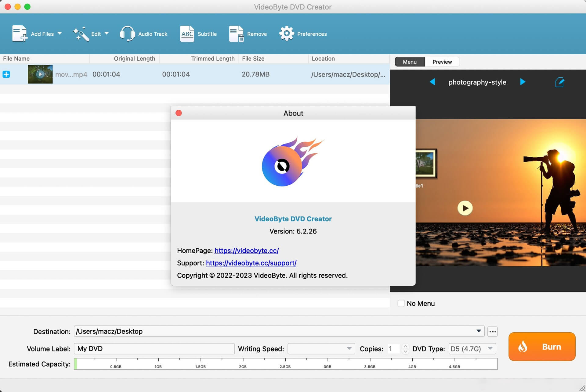Click the Remove icon
The height and width of the screenshot is (392, 586).
(x=248, y=34)
